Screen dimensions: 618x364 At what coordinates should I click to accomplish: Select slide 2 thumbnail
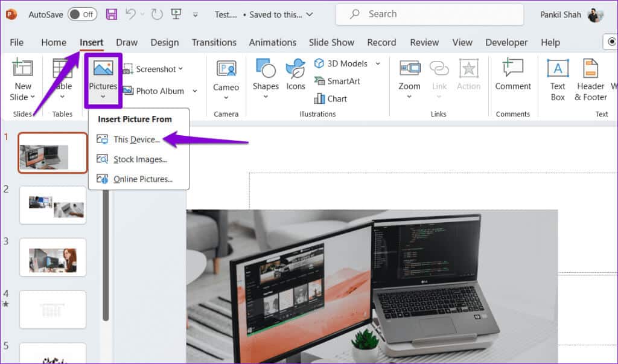pyautogui.click(x=53, y=205)
